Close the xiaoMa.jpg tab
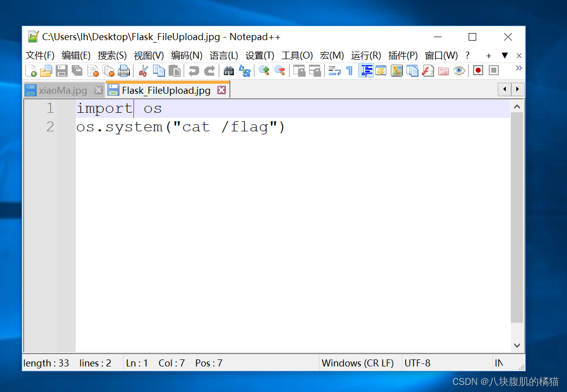This screenshot has height=392, width=567. tap(98, 90)
